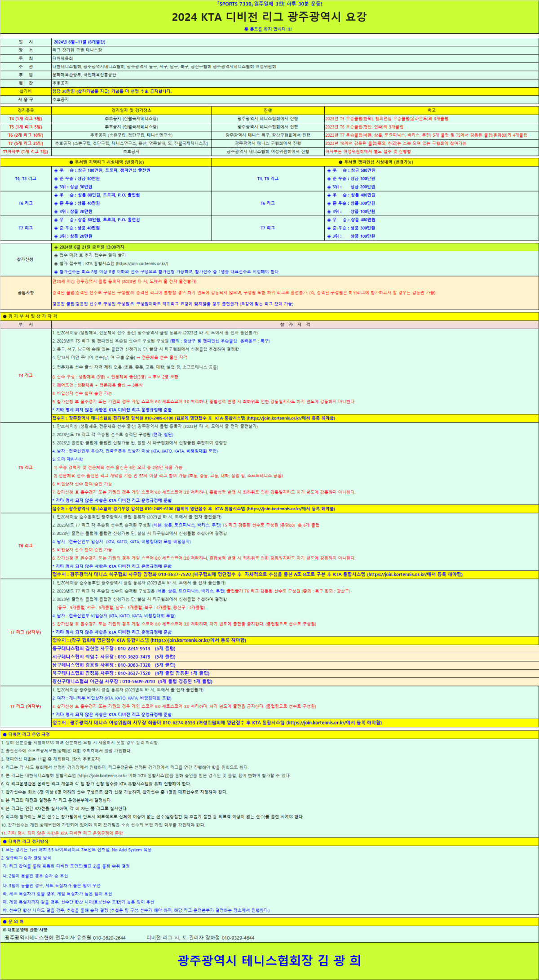Image resolution: width=539 pixels, height=980 pixels.
Task: Select the slogan line starting "『SPORTS 7330』"
Action: coord(269,4)
